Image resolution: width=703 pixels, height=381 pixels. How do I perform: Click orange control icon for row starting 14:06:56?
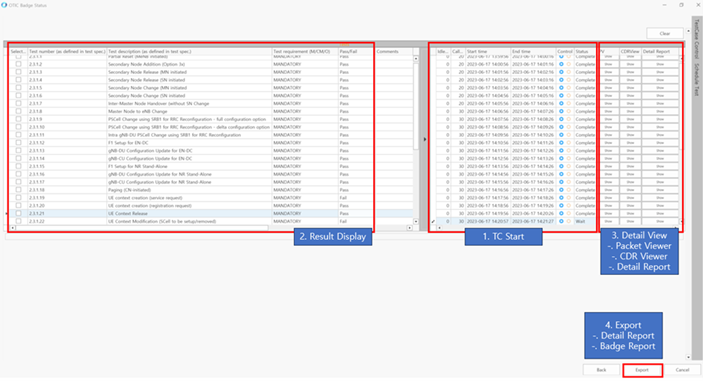click(568, 111)
